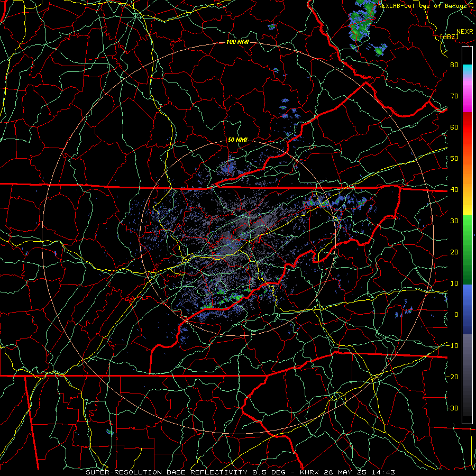Click the 50 value on the dBZ scale
Viewport: 476px width, 476px height.
pyautogui.click(x=454, y=159)
